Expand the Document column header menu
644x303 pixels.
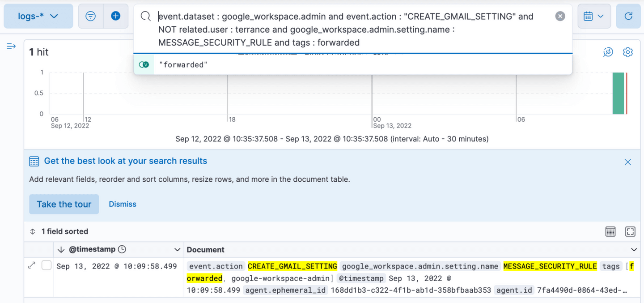[x=633, y=250]
